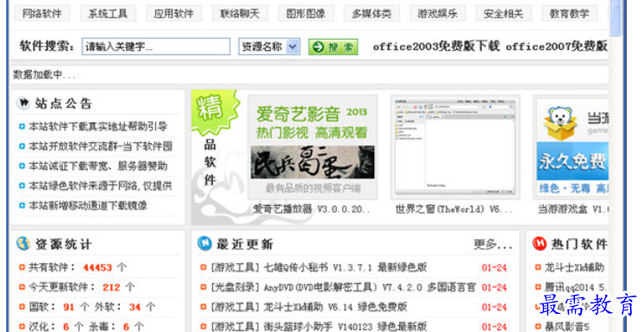Screen dimensions: 644x332
Task: Click the software search keyword input field
Action: point(156,47)
